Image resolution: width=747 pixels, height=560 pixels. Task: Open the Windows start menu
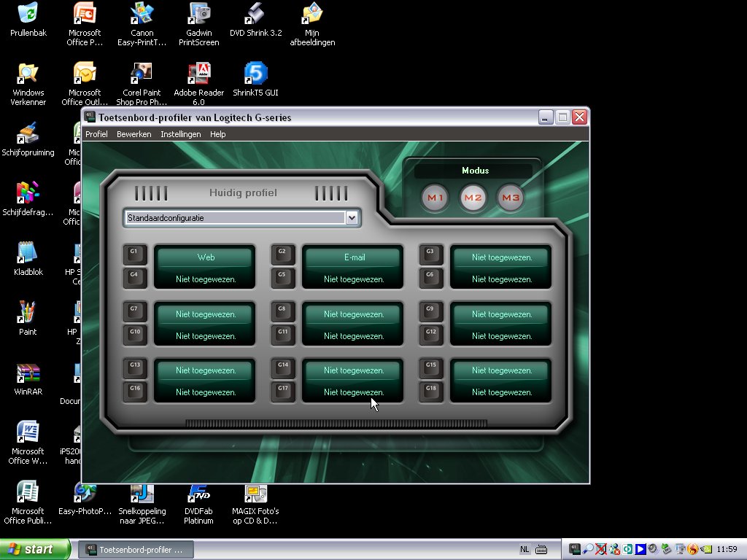coord(35,549)
